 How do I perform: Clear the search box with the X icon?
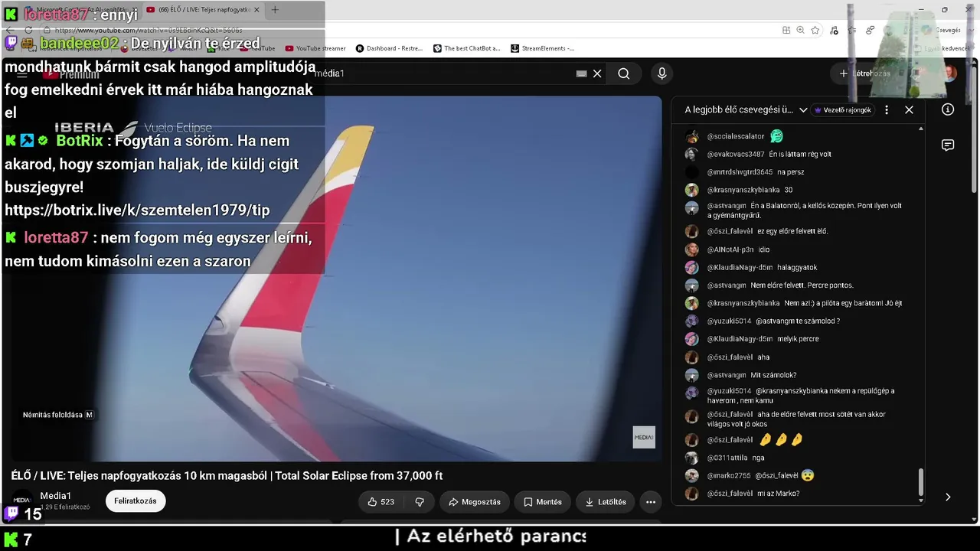click(597, 73)
